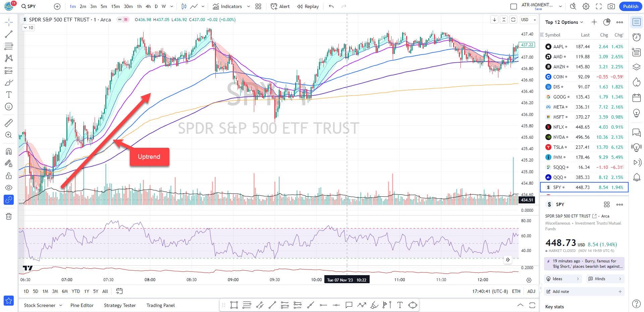
Task: Select TSLA row in the watchlist
Action: (584, 147)
